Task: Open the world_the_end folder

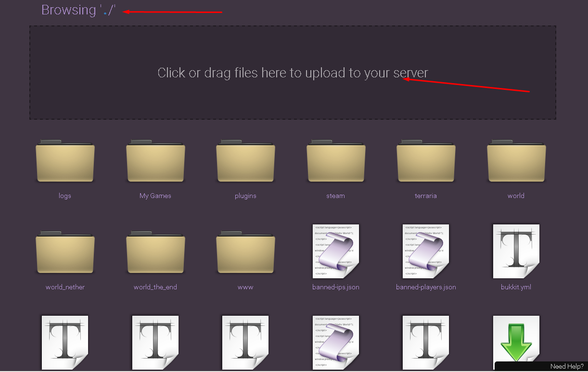Action: 155,252
